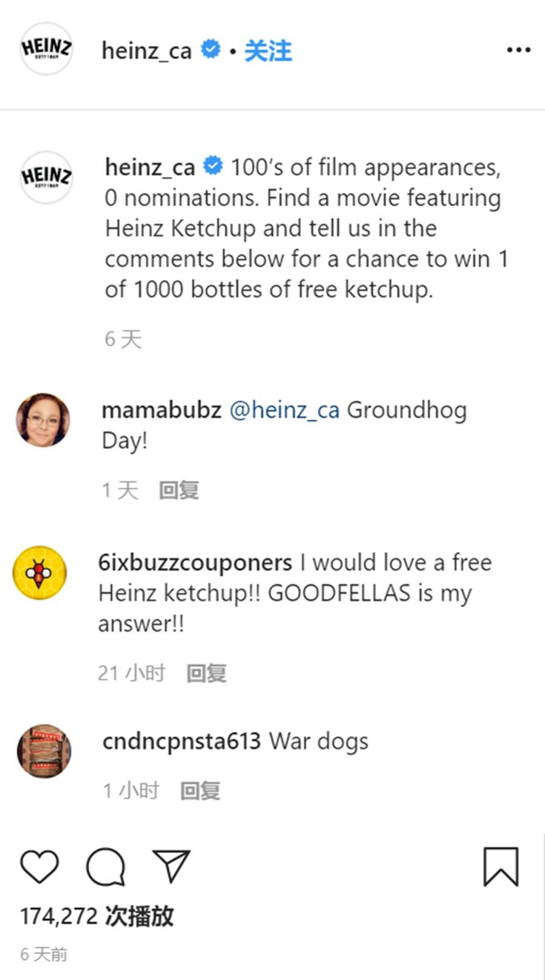Reply to 6ixbuzzcouponers' GOODFELLAS comment
This screenshot has width=545, height=980.
click(x=206, y=673)
